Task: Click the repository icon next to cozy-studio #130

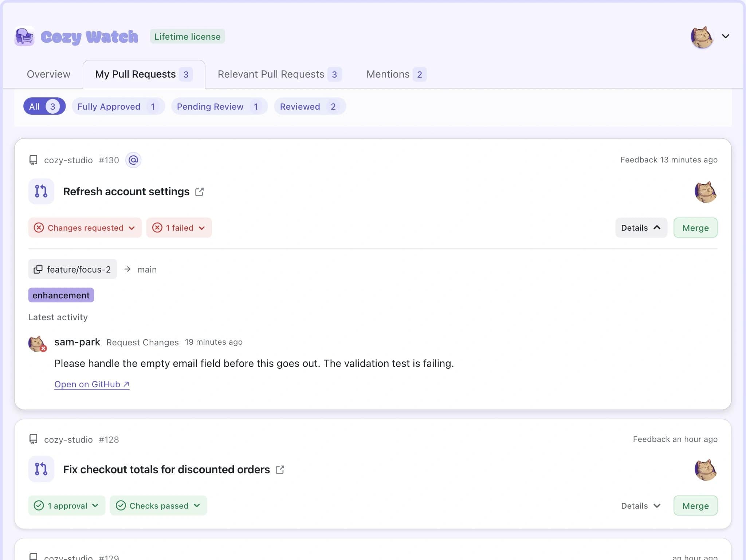Action: point(33,160)
